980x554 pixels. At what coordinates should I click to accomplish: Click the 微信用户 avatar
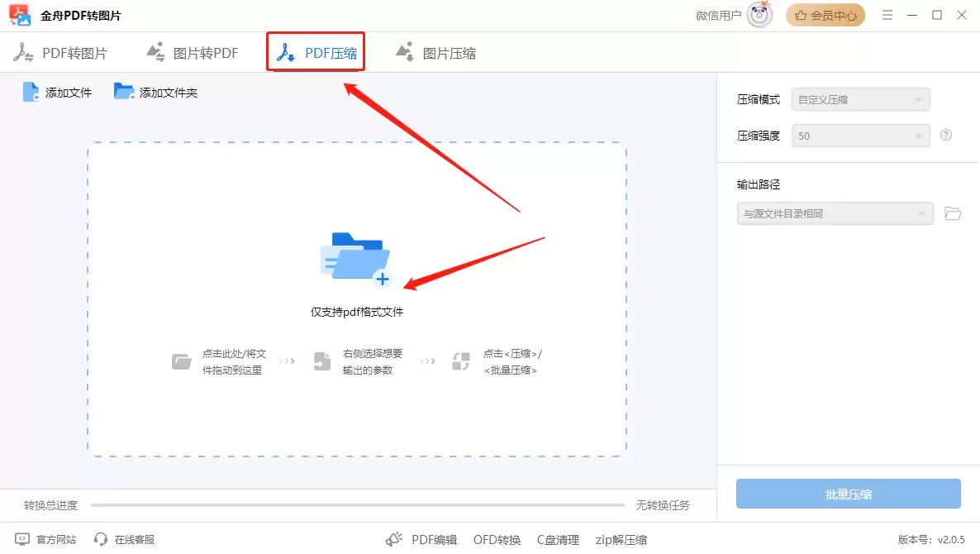(760, 14)
